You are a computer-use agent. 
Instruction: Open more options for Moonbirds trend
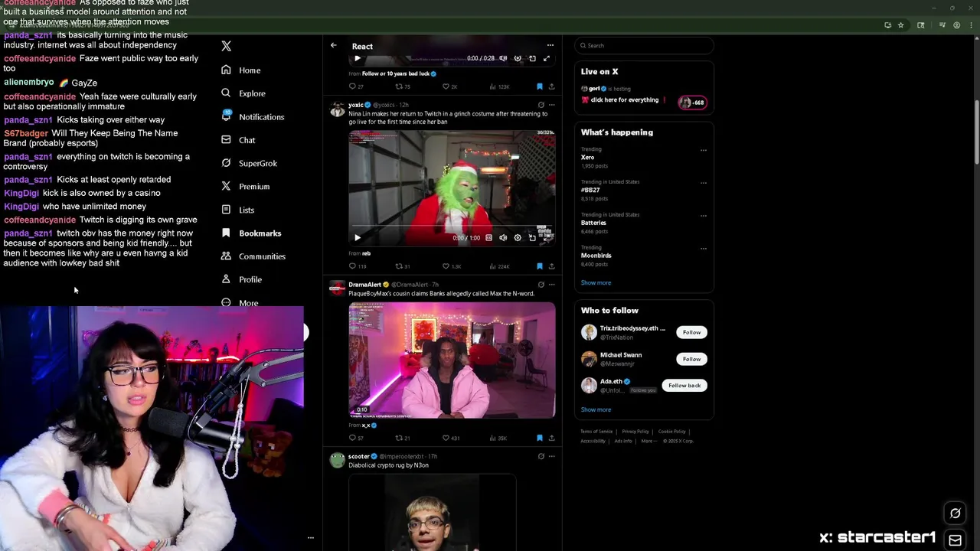coord(703,249)
